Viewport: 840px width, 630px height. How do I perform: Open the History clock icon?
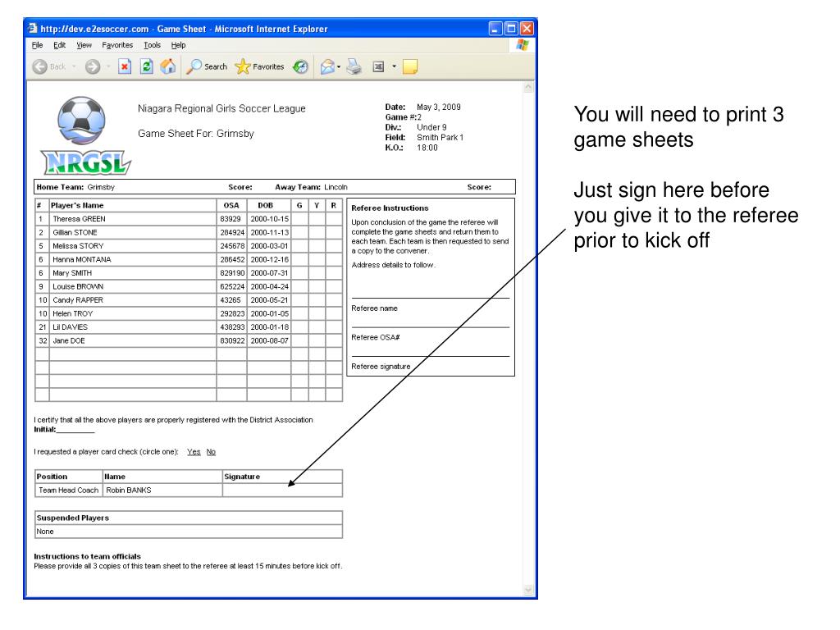[301, 66]
